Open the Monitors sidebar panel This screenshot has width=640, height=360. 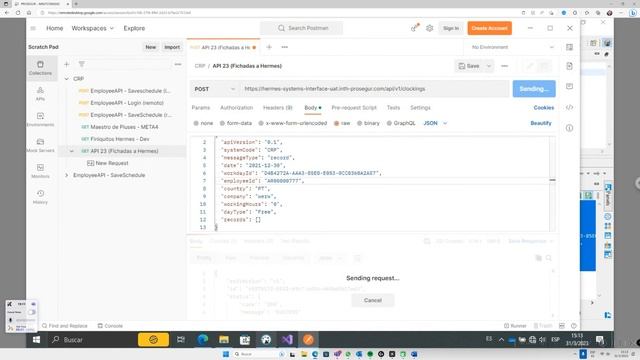pyautogui.click(x=40, y=171)
